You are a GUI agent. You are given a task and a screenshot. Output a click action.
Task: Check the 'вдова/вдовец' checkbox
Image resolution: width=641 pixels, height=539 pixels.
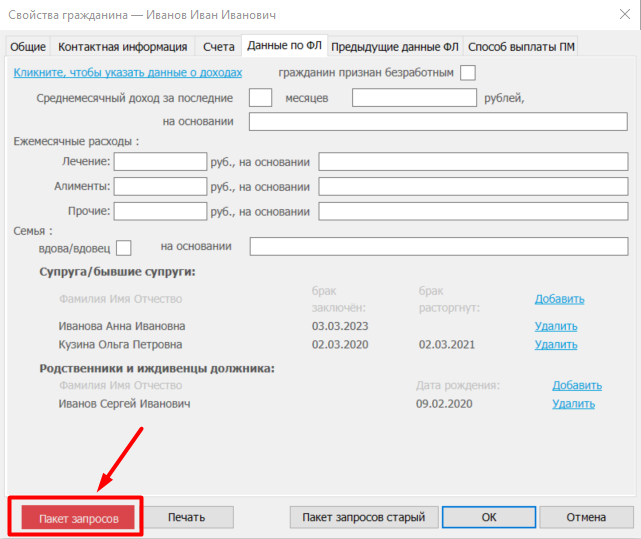click(x=124, y=247)
